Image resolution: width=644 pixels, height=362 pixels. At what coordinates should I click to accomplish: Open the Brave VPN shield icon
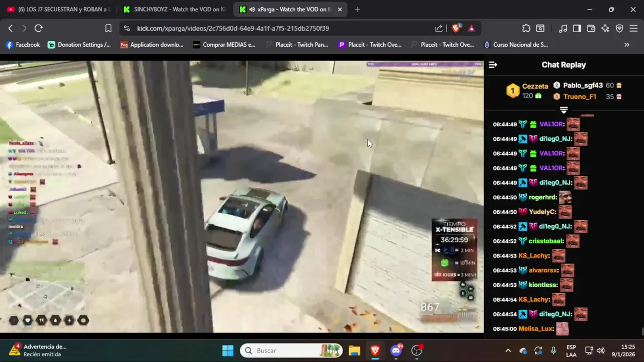[619, 29]
